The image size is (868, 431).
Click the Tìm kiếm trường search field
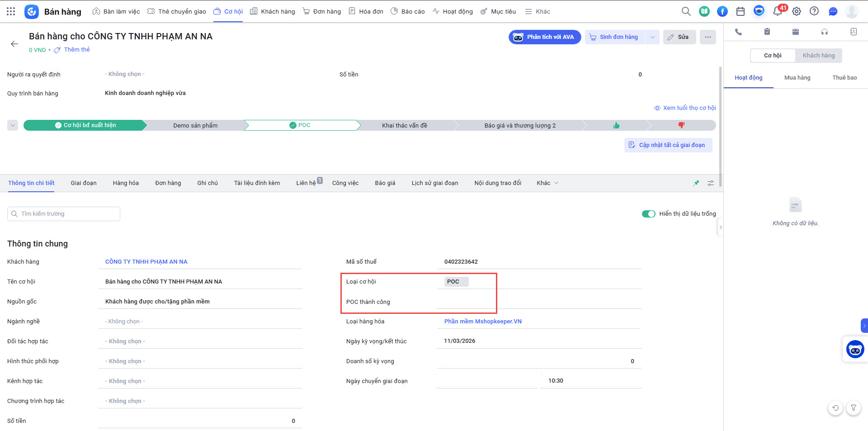tap(64, 214)
